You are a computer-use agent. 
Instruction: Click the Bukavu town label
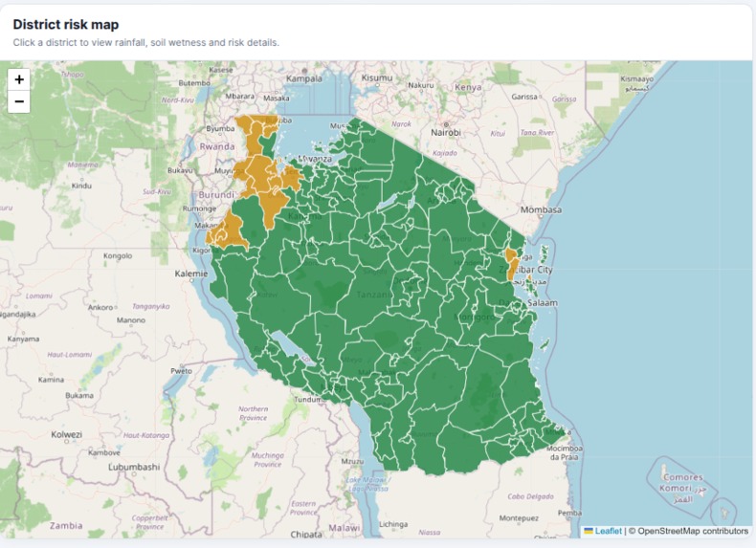(180, 170)
